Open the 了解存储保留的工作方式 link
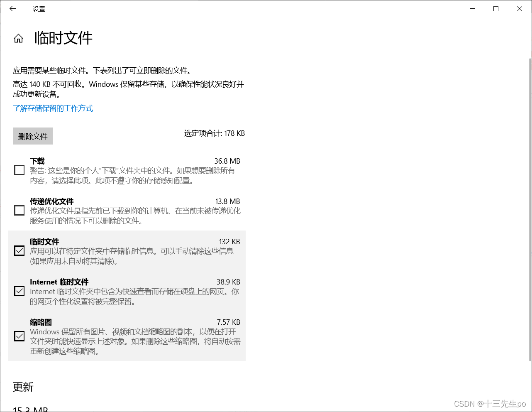Screen dimensions: 532x412 (x=53, y=108)
